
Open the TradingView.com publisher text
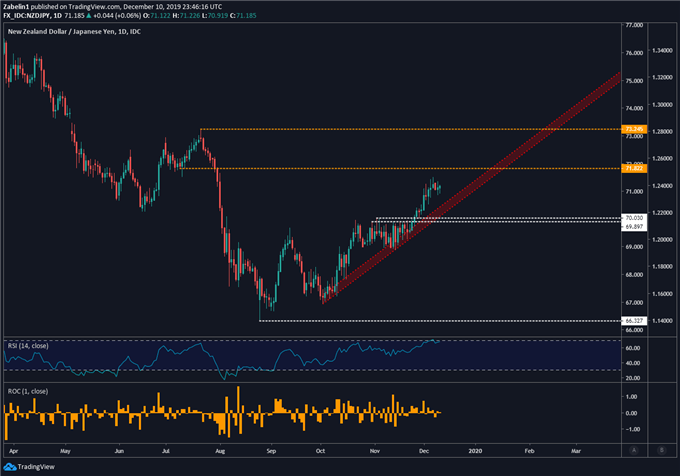(x=94, y=7)
